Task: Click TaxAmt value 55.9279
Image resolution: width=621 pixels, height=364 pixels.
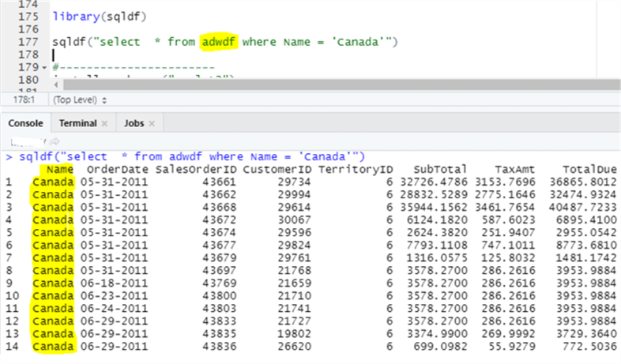Action: pos(512,347)
